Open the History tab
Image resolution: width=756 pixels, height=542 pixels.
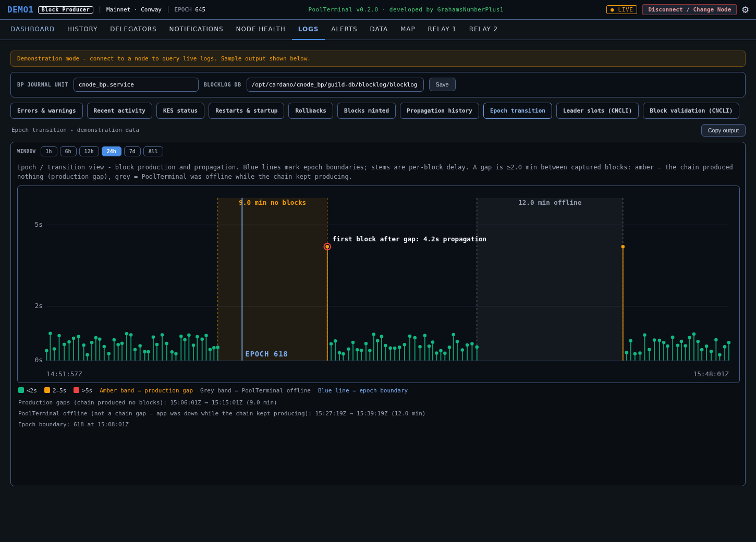pos(82,29)
